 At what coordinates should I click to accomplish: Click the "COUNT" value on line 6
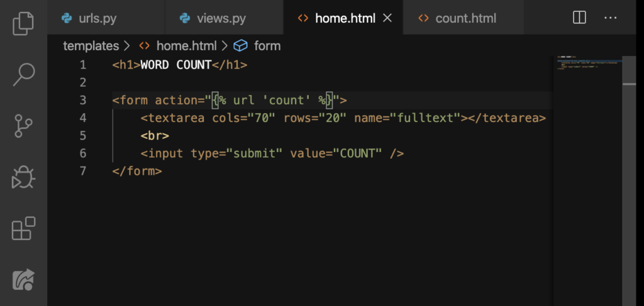pyautogui.click(x=357, y=153)
